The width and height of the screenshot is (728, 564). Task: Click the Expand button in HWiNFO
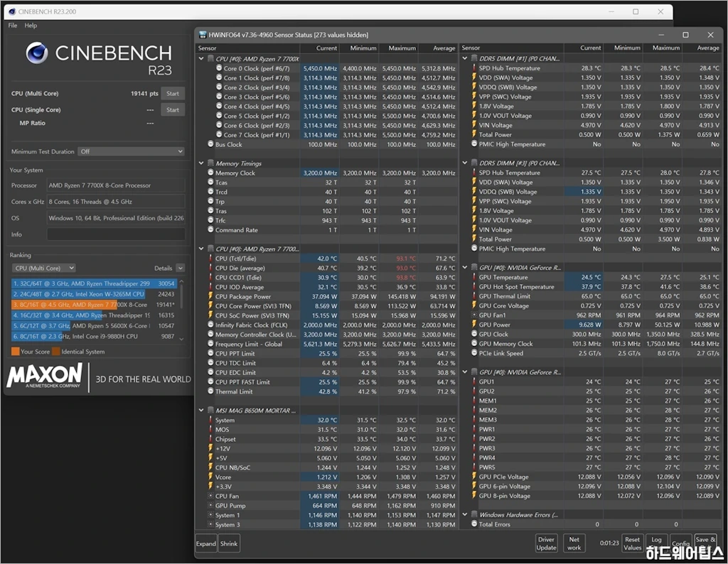click(x=205, y=543)
